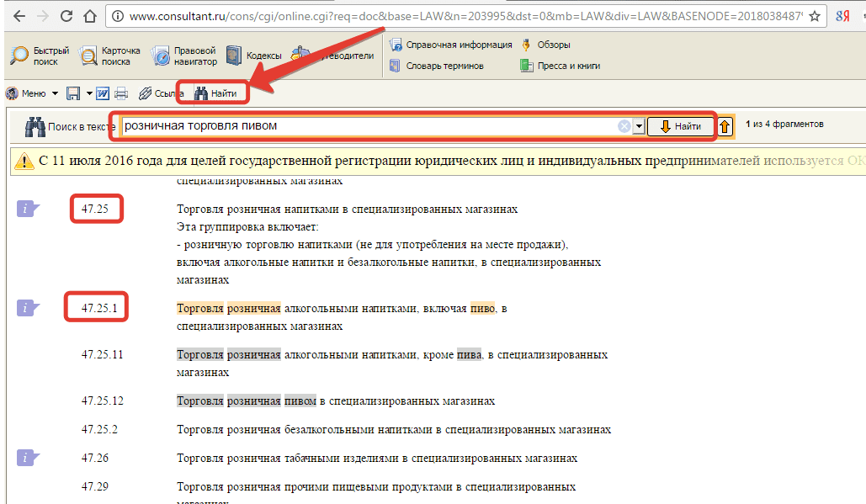Bookmark page with the star icon
866x504 pixels.
tap(815, 17)
